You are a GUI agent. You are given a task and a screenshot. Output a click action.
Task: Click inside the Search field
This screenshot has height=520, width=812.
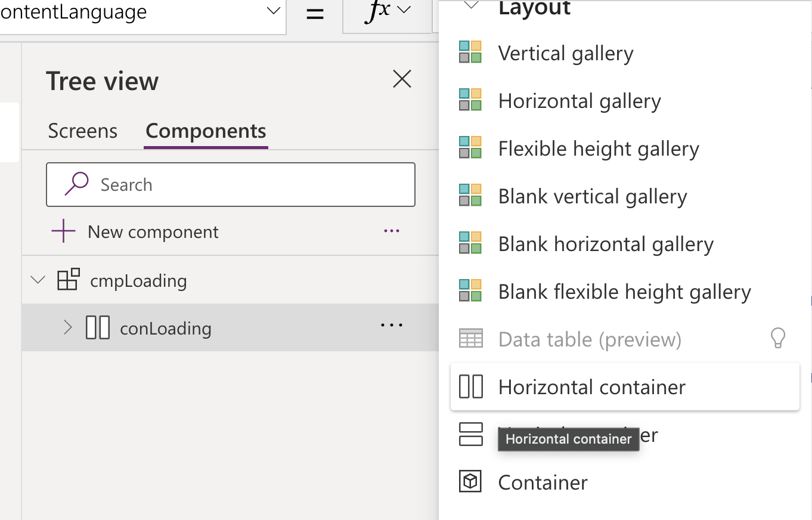coord(230,184)
